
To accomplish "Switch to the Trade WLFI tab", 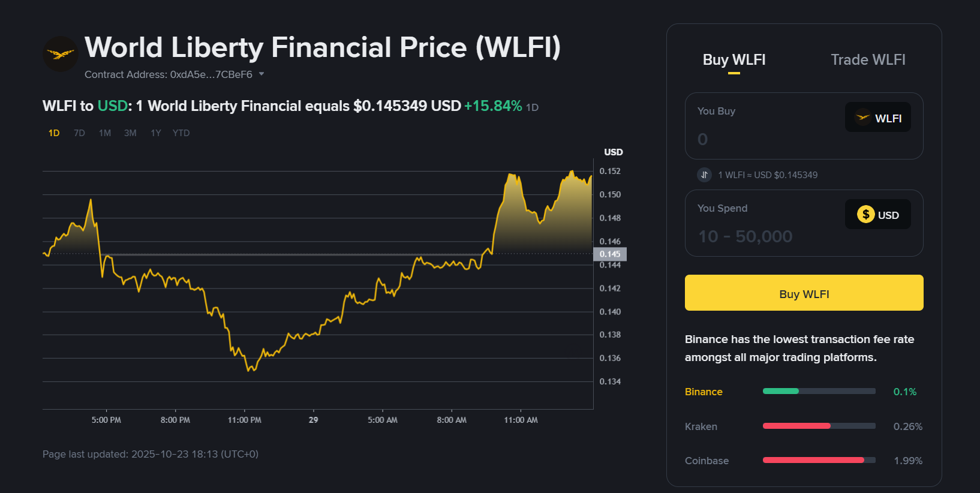I will click(x=868, y=60).
